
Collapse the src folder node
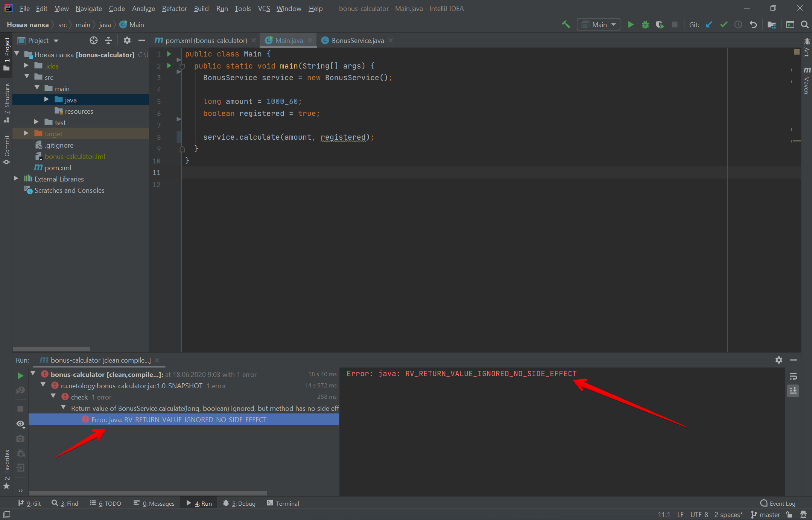pos(27,77)
